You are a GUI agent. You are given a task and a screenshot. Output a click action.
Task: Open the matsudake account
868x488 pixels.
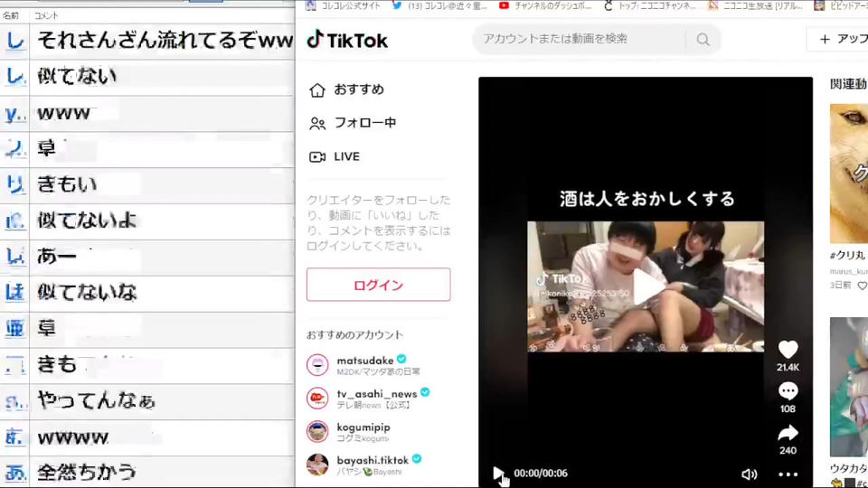tap(365, 361)
